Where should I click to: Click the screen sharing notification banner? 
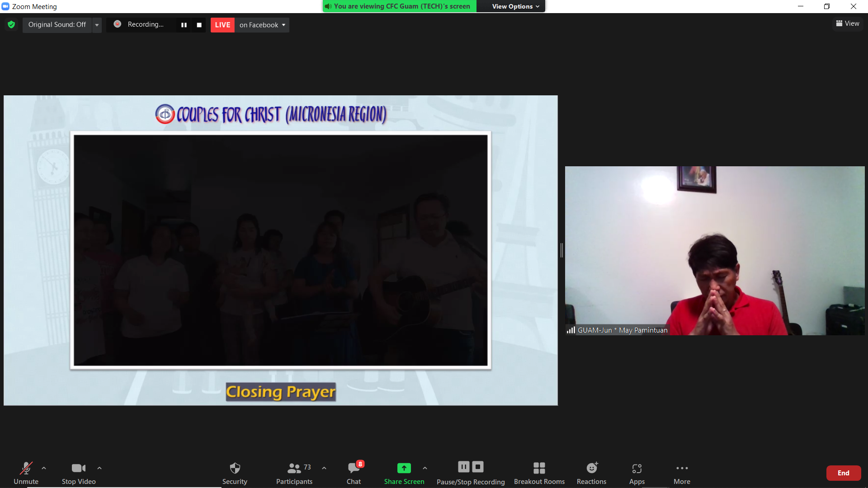click(x=400, y=6)
